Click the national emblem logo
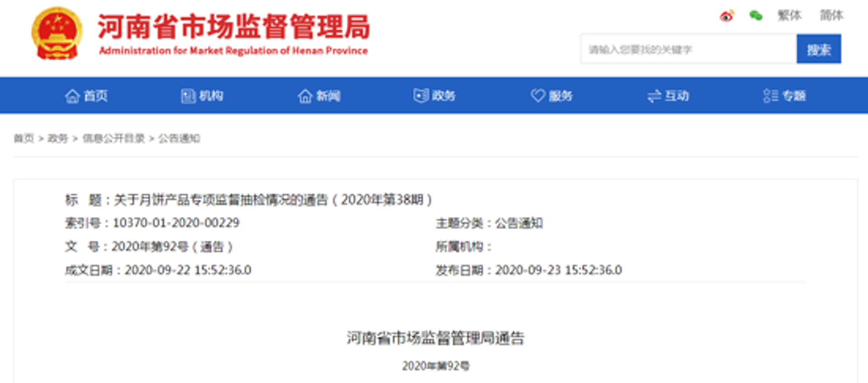The image size is (868, 383). click(57, 33)
